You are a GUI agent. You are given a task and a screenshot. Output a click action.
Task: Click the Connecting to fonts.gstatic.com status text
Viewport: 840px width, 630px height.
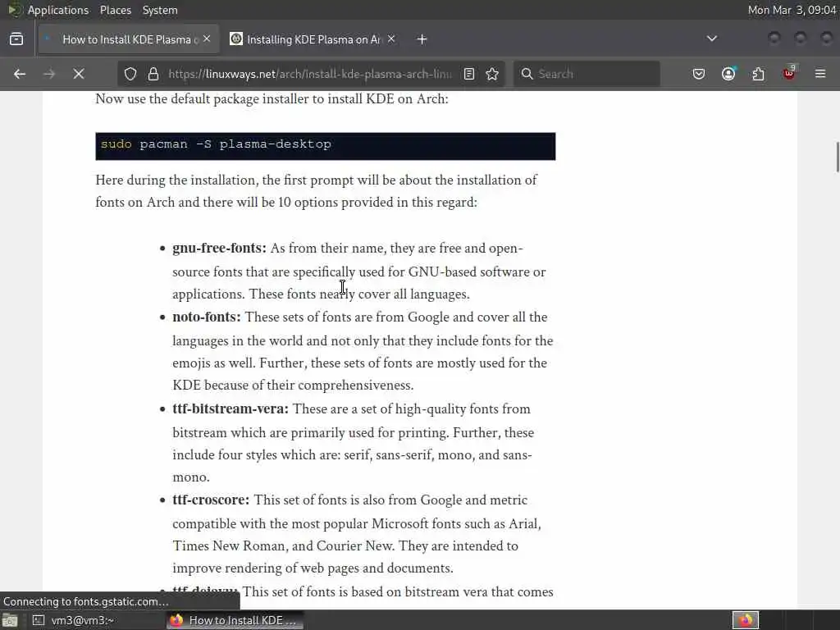pos(85,601)
